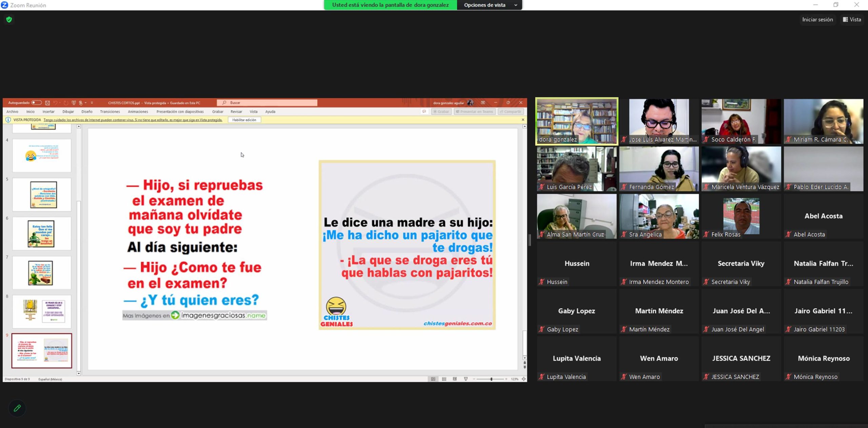The height and width of the screenshot is (428, 868).
Task: Close the Vista Protegida warning bar
Action: tap(523, 120)
